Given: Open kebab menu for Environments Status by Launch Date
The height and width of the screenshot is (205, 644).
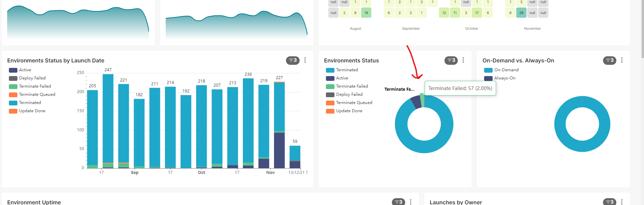Looking at the screenshot, I should pos(305,60).
